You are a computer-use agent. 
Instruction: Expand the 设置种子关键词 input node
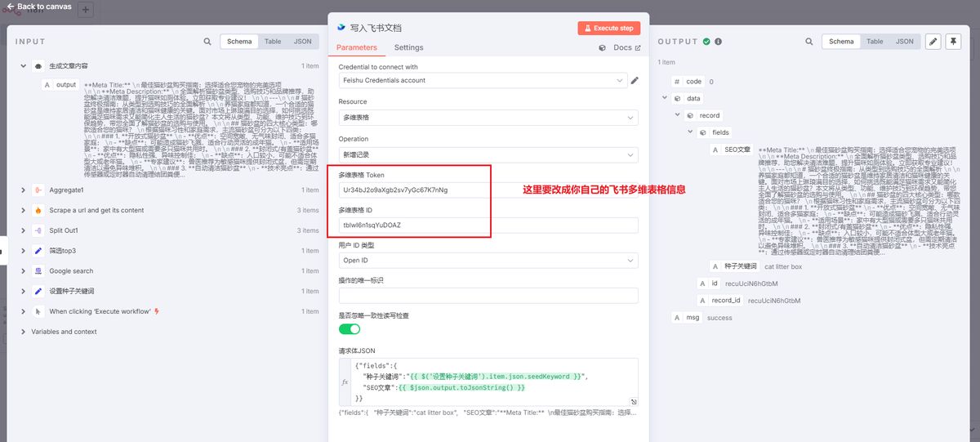[x=23, y=291]
